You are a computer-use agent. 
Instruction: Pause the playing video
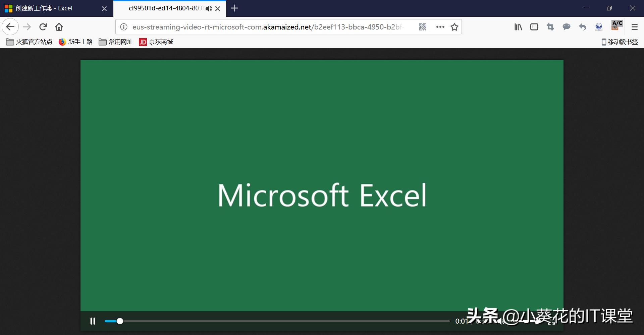[93, 321]
